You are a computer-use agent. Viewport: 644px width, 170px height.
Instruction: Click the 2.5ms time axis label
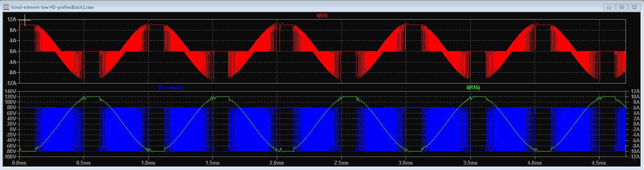pyautogui.click(x=341, y=163)
